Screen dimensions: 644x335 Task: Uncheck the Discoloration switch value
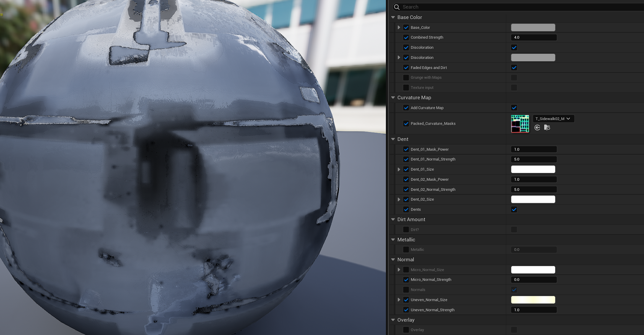click(514, 48)
